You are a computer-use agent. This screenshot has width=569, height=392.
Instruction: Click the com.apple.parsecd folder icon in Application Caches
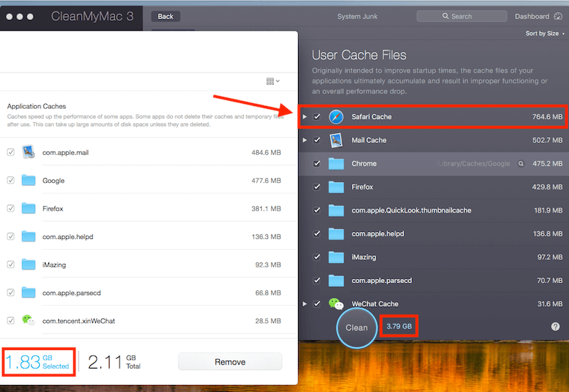coord(28,292)
